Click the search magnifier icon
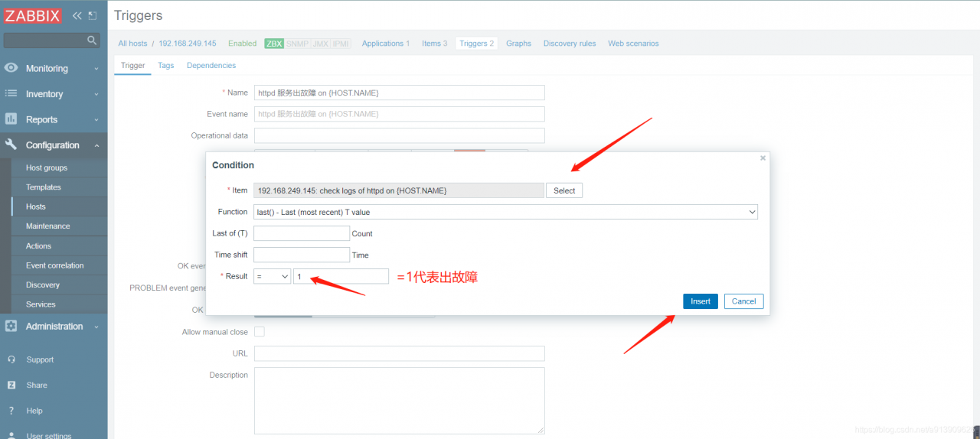Image resolution: width=980 pixels, height=439 pixels. tap(92, 41)
